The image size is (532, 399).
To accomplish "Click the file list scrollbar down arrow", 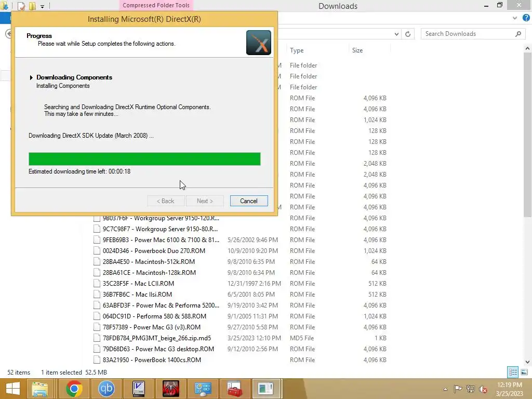I will tap(527, 362).
